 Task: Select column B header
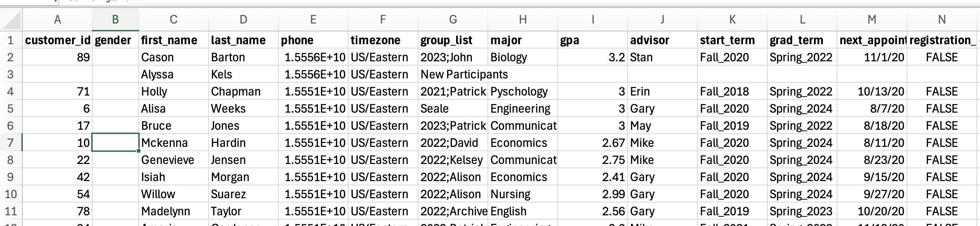click(115, 19)
